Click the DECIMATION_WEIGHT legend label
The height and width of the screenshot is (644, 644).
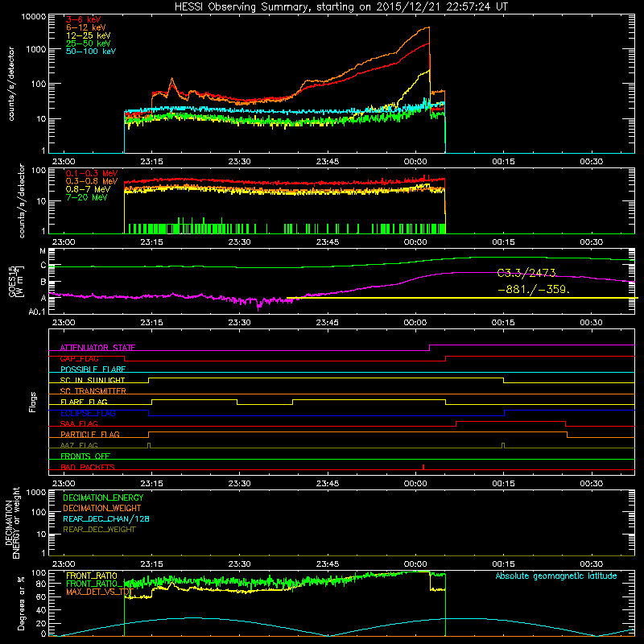click(102, 508)
